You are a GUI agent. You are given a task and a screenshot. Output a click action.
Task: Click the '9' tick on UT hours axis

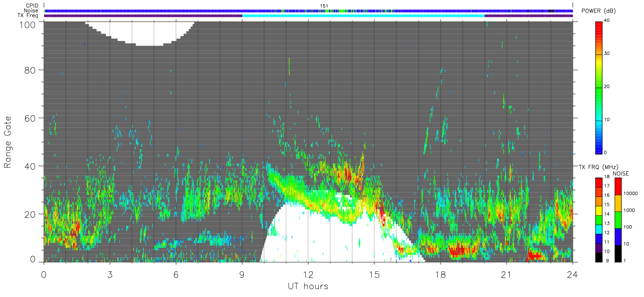pos(242,274)
